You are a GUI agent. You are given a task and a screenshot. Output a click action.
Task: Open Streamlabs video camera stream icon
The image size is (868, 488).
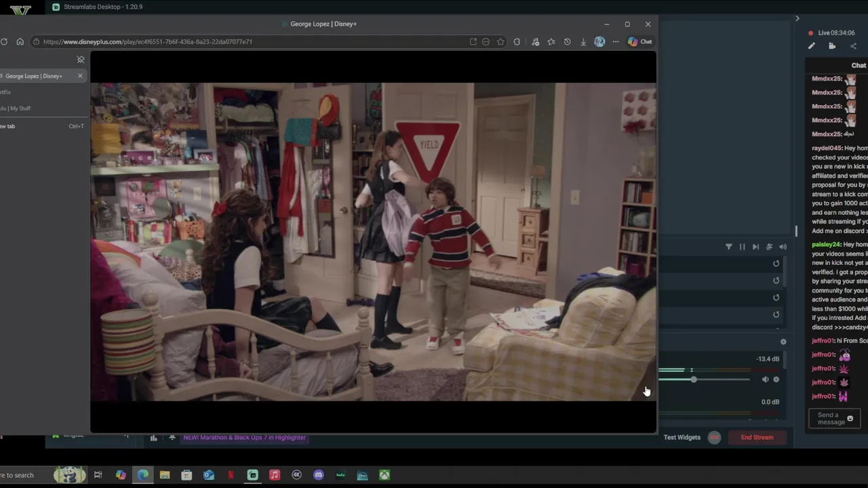click(x=832, y=46)
